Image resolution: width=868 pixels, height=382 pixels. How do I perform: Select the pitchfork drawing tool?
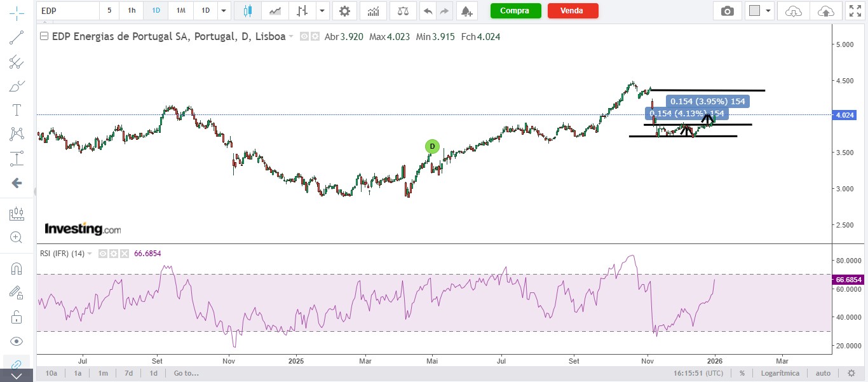point(17,62)
